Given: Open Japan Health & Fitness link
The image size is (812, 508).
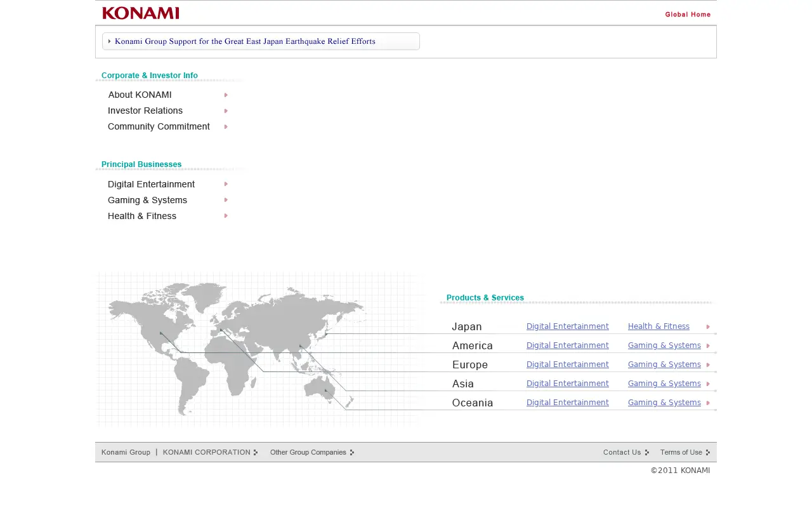Looking at the screenshot, I should coord(658,326).
